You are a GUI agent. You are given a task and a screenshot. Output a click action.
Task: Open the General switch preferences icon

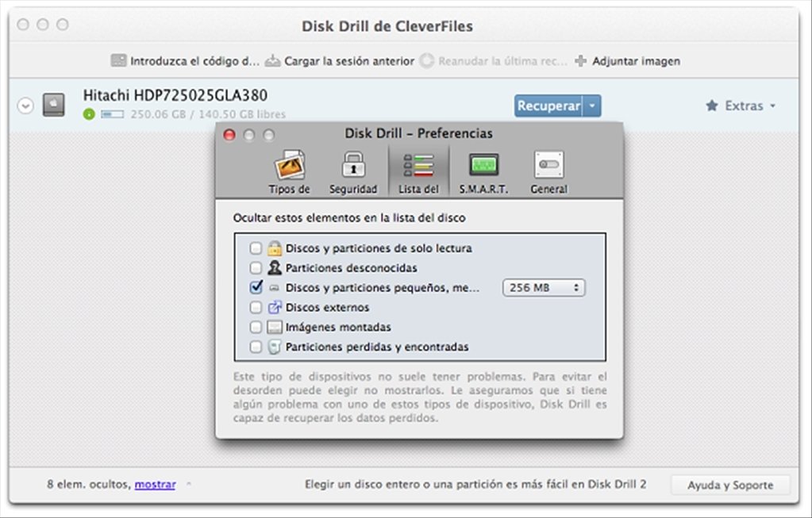point(549,164)
